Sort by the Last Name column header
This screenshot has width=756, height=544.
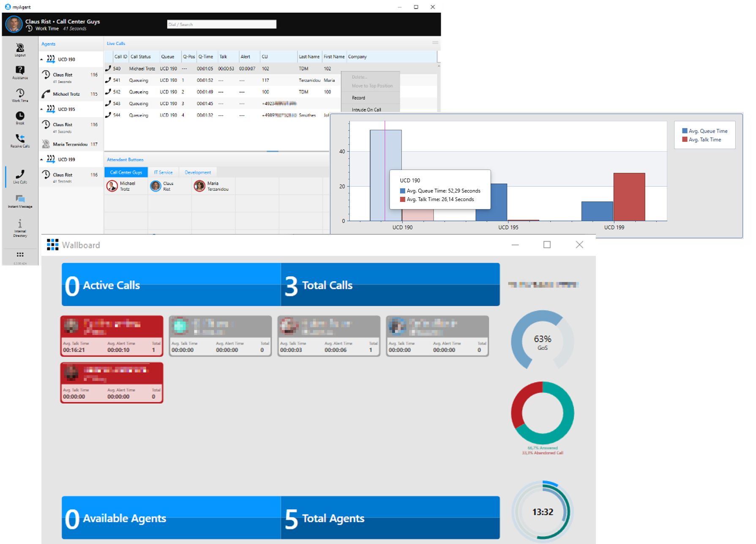pyautogui.click(x=309, y=57)
